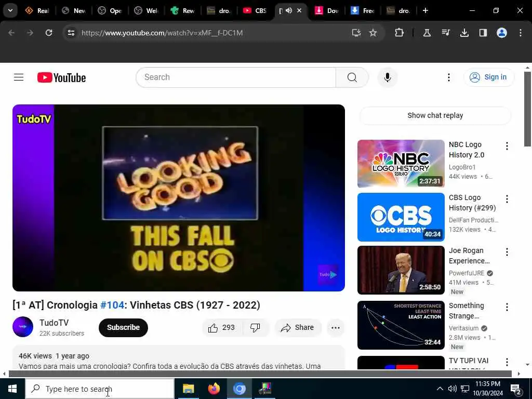Switch to the Rew tab
This screenshot has width=532, height=399.
pos(182,10)
